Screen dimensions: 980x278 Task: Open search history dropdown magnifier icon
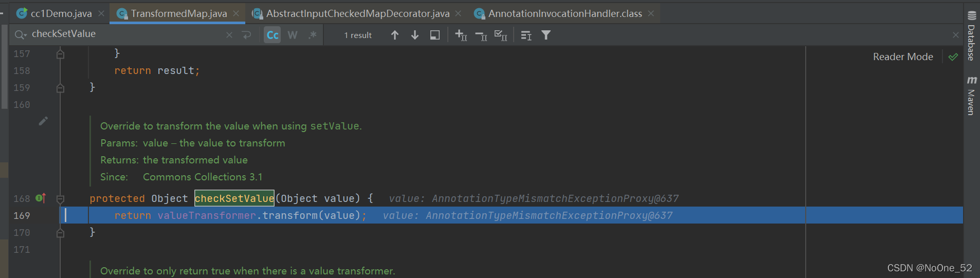tap(21, 35)
